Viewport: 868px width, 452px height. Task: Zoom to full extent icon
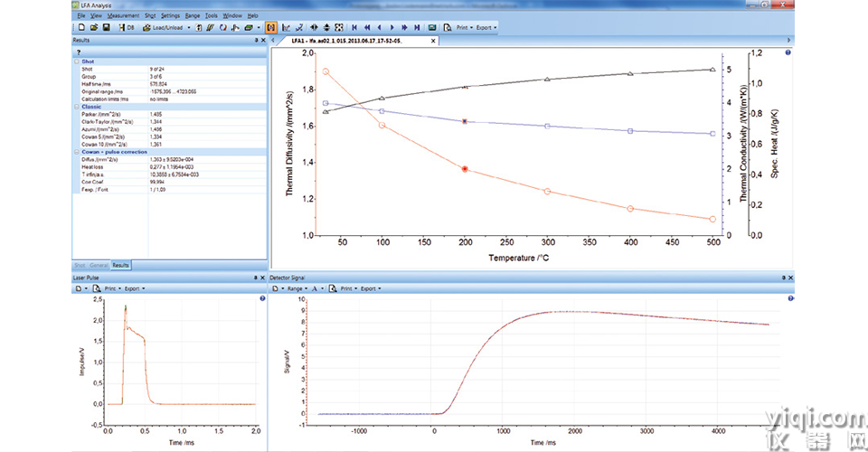(x=339, y=27)
